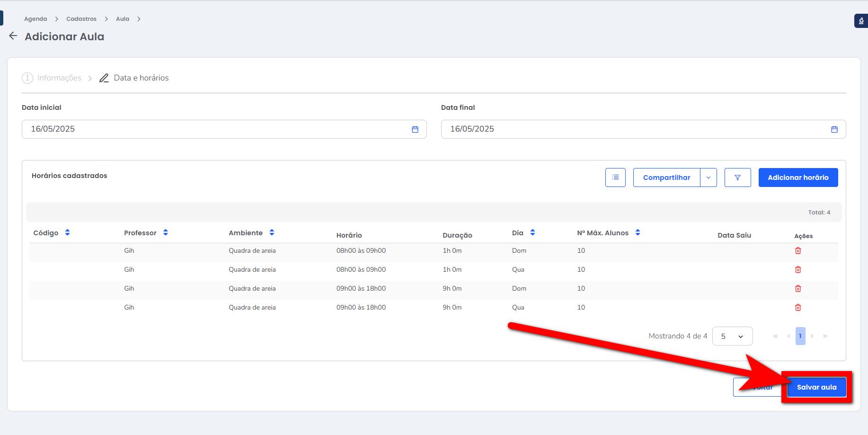The height and width of the screenshot is (435, 868).
Task: Select page 1 in the pagination
Action: click(x=800, y=336)
